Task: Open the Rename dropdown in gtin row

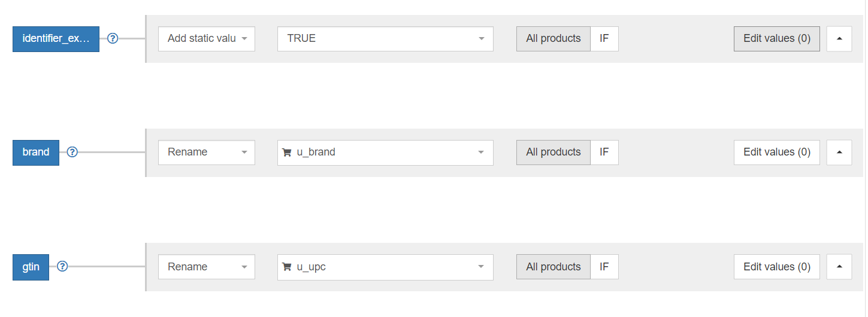Action: coord(206,267)
